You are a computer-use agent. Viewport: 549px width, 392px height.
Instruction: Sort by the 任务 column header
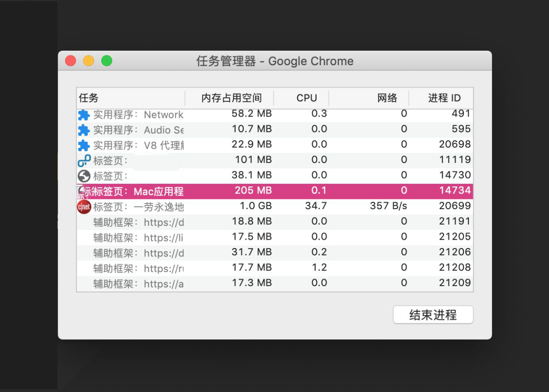pos(131,98)
